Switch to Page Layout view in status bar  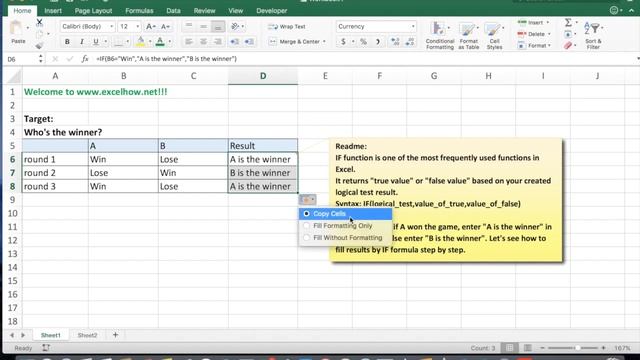point(528,348)
